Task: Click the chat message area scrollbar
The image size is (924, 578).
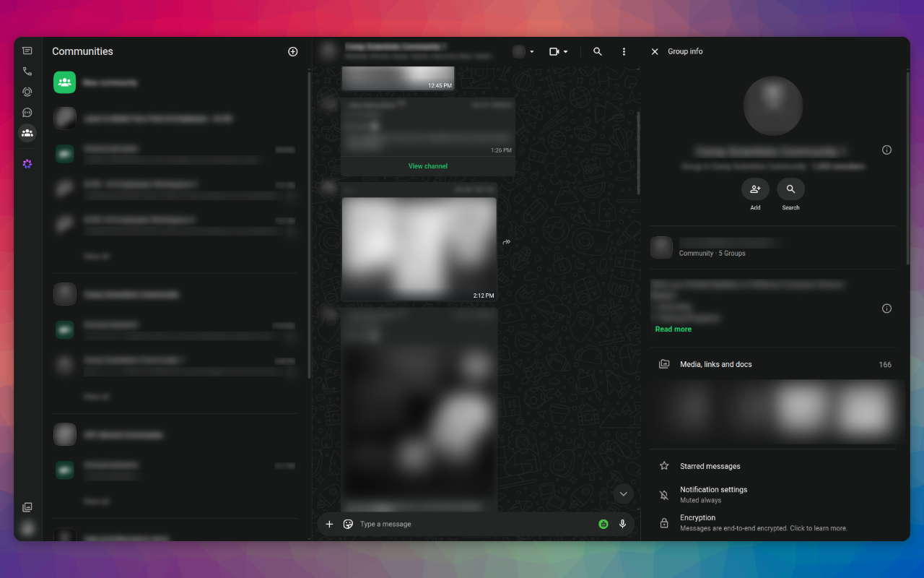Action: pos(638,152)
